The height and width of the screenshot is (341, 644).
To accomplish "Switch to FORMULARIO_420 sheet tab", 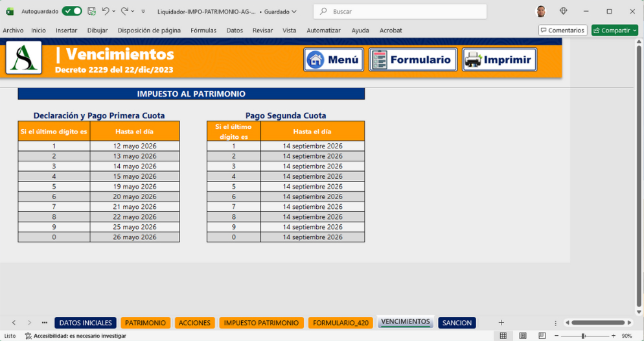I will (341, 323).
